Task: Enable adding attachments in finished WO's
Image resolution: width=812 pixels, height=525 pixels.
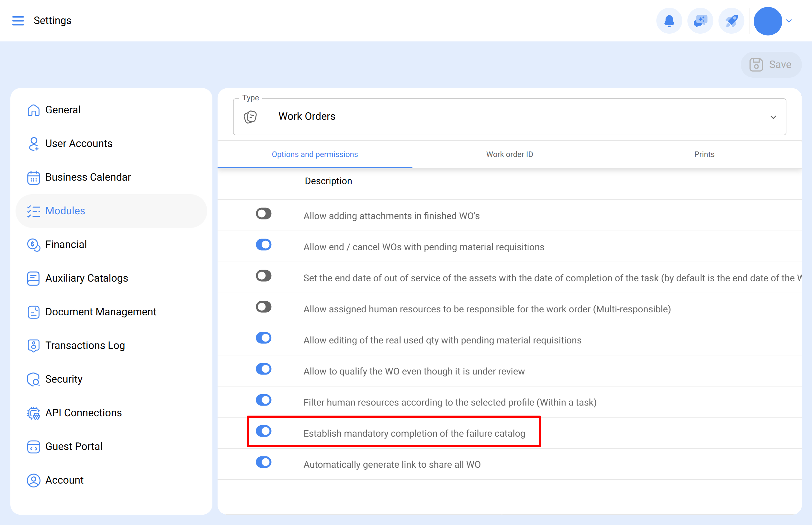Action: tap(264, 214)
